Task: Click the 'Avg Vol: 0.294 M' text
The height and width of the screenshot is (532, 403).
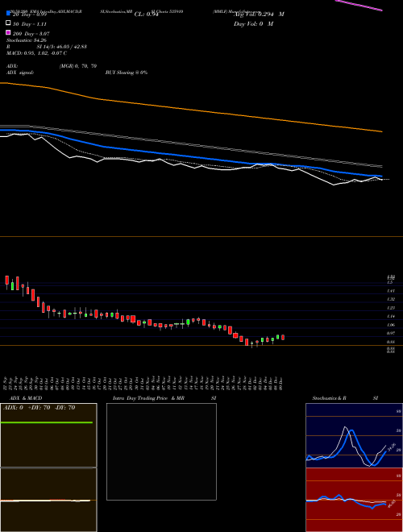Action: (259, 15)
